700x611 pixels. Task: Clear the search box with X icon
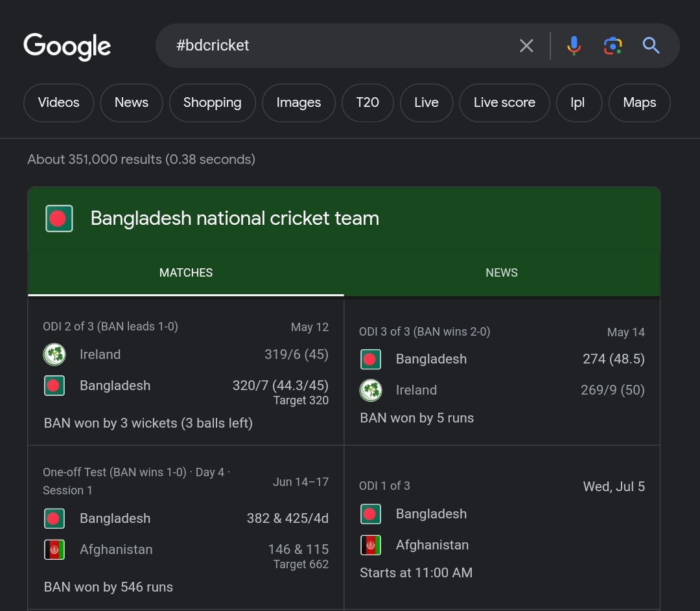click(x=526, y=45)
